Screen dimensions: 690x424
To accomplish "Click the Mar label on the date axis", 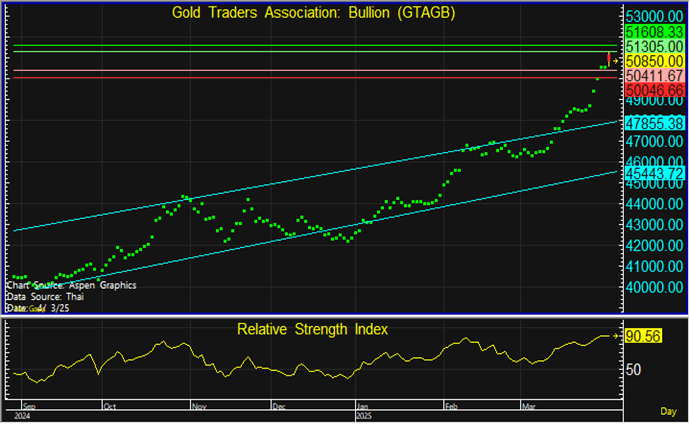I will pos(527,407).
